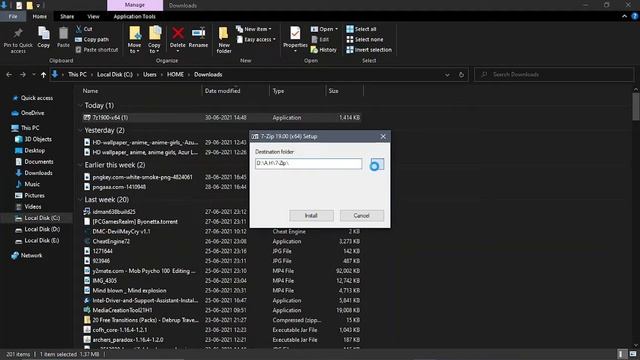Refresh the Downloads folder

(461, 75)
